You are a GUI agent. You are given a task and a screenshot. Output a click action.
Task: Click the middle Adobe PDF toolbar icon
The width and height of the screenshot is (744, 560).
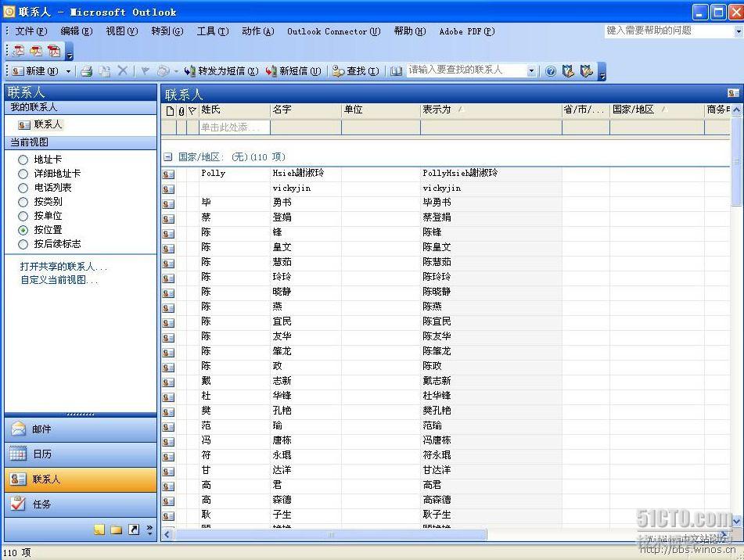[x=37, y=51]
